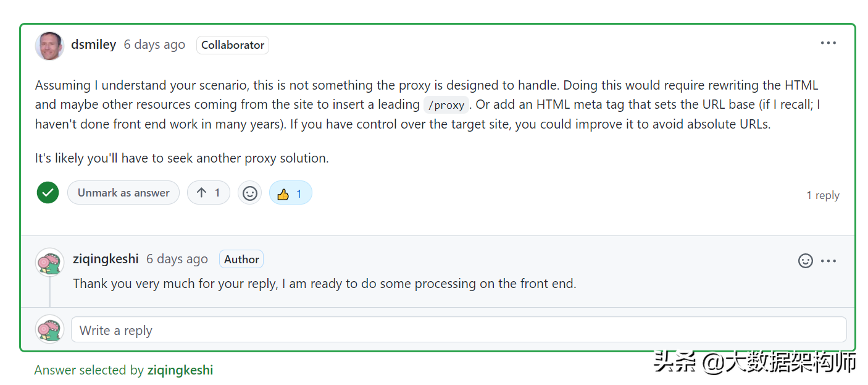The height and width of the screenshot is (385, 868).
Task: Click the avatar beside the reply box
Action: [50, 329]
